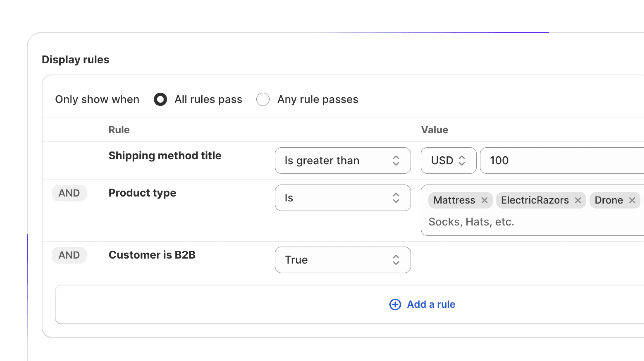
Task: Open the Customer is B2B True dropdown
Action: pos(342,260)
